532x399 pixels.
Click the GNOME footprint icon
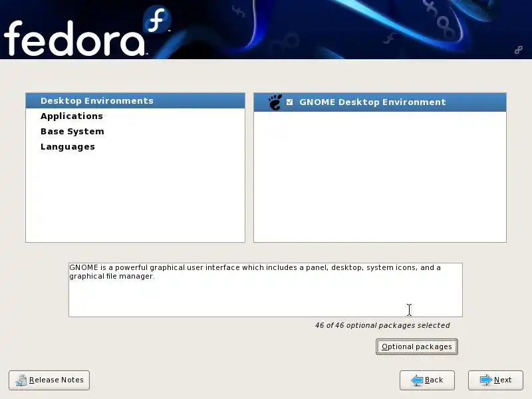pyautogui.click(x=275, y=102)
